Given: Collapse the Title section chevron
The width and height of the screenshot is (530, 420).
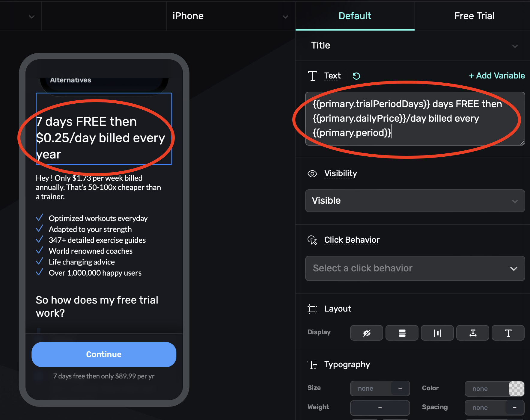Looking at the screenshot, I should (x=515, y=46).
